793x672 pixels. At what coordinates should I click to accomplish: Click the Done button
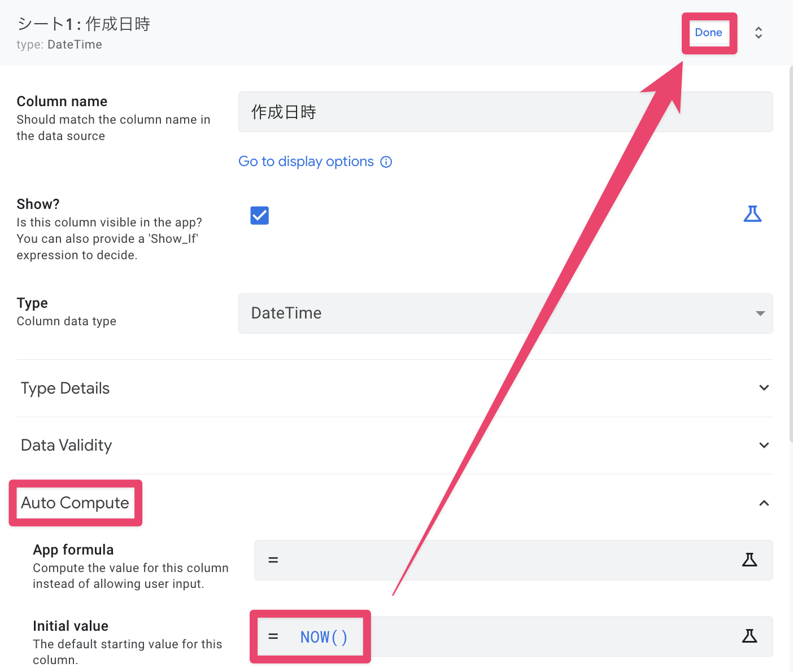tap(709, 33)
